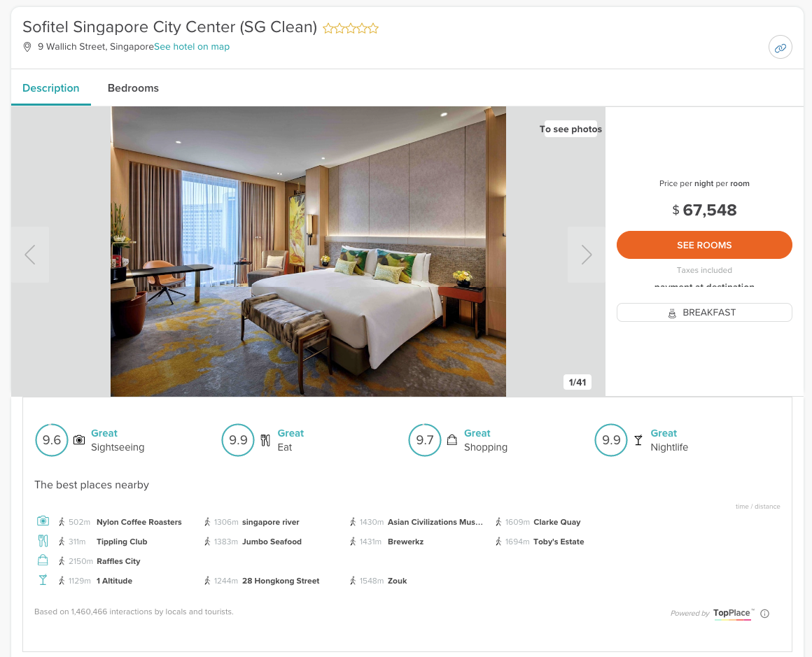Click the fork and knife Eat icon

[265, 440]
